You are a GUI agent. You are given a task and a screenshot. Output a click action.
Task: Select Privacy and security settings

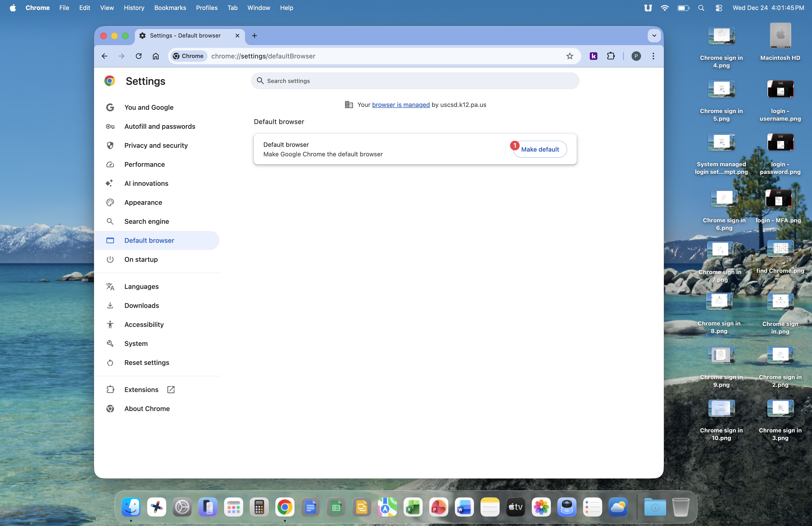[x=156, y=145]
